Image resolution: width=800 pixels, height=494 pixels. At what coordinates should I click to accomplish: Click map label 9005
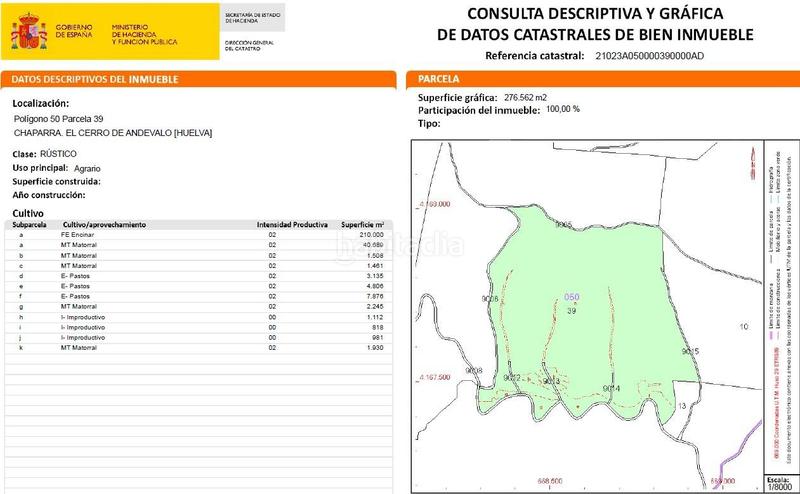[563, 225]
